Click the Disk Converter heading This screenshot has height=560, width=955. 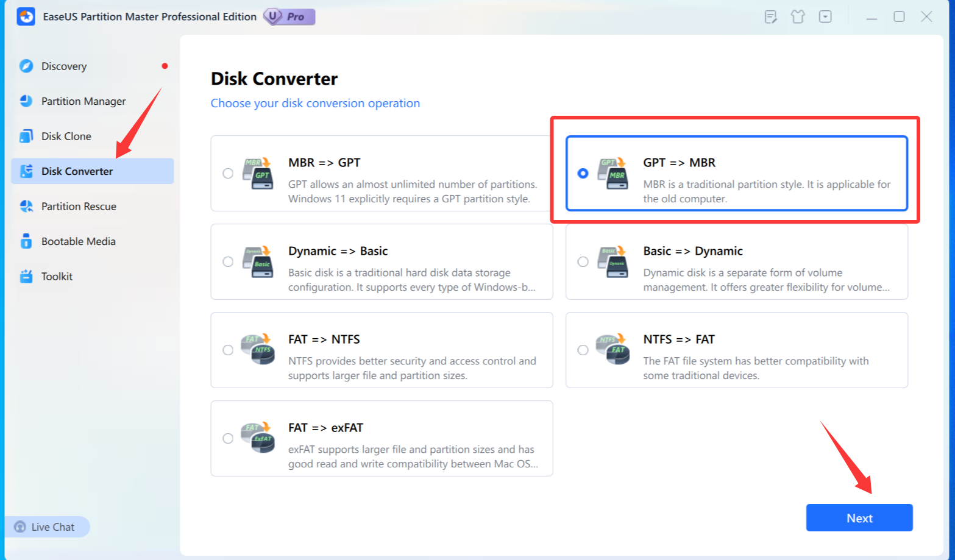pos(274,79)
